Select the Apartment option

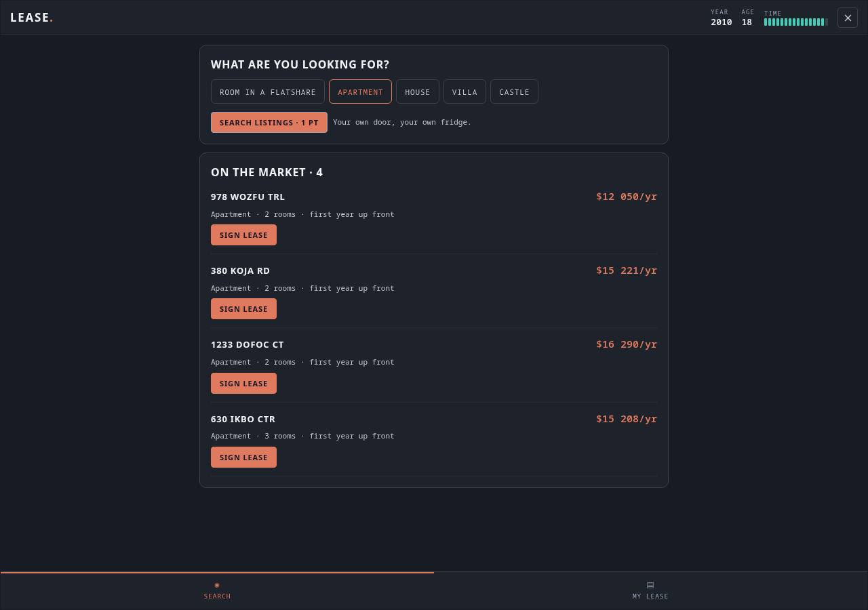(361, 91)
